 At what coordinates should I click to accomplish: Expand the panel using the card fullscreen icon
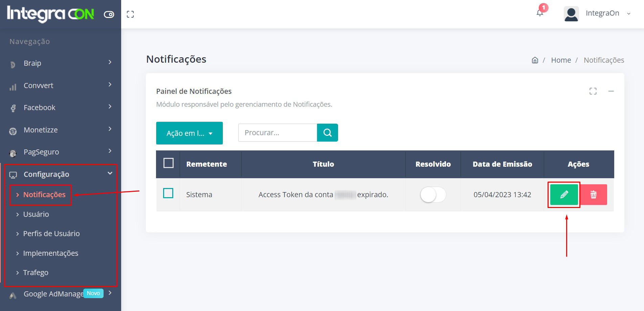point(593,91)
